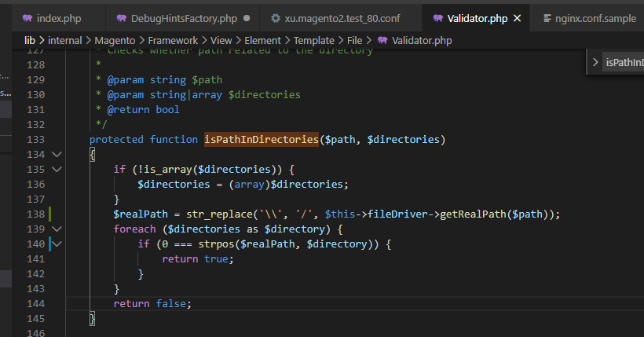Select the Template breadcrumb folder
644x337 pixels.
[316, 39]
